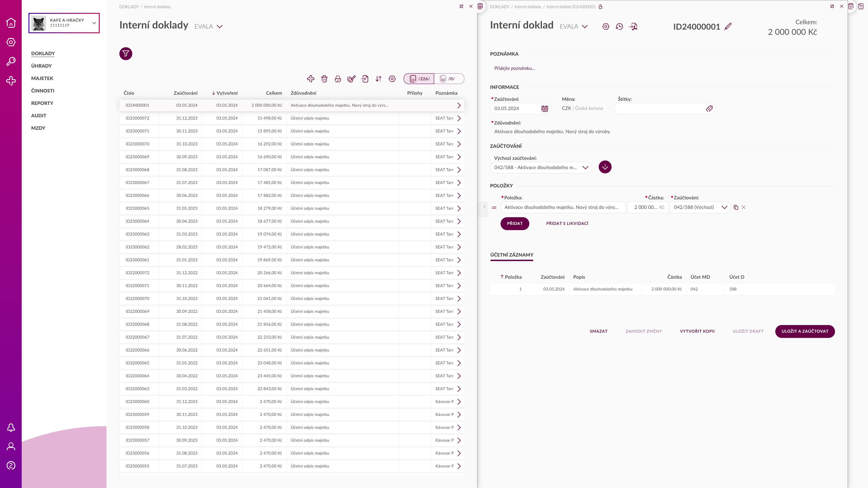Click the notepad icon right of the detail panel
Viewport: 868px width, 488px height.
[851, 6]
